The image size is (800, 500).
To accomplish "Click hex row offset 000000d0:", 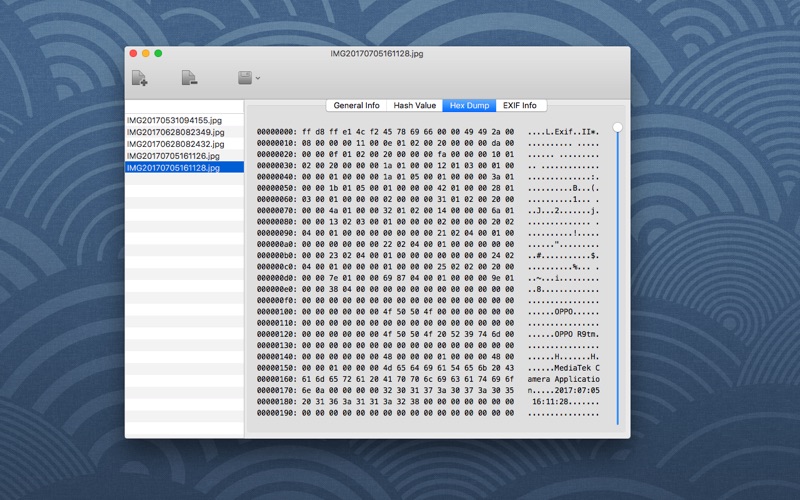I will 277,278.
